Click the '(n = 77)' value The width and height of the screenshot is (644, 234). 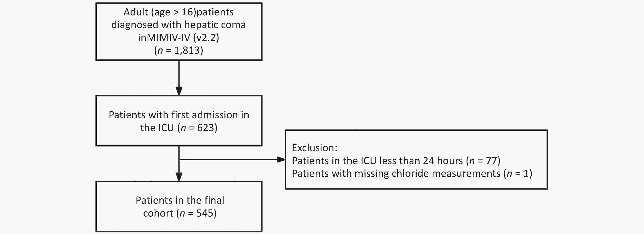(x=483, y=161)
